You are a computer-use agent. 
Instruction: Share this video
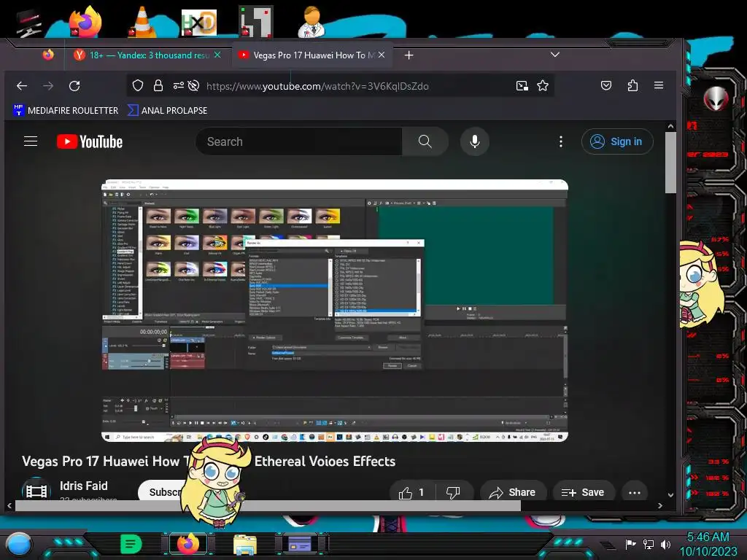point(513,492)
